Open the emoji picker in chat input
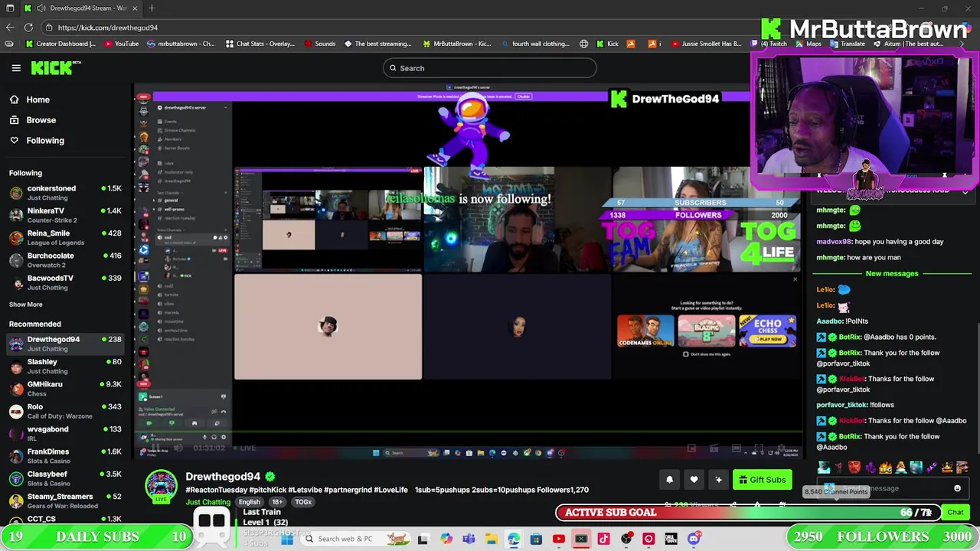Screen dimensions: 980x551 point(957,488)
